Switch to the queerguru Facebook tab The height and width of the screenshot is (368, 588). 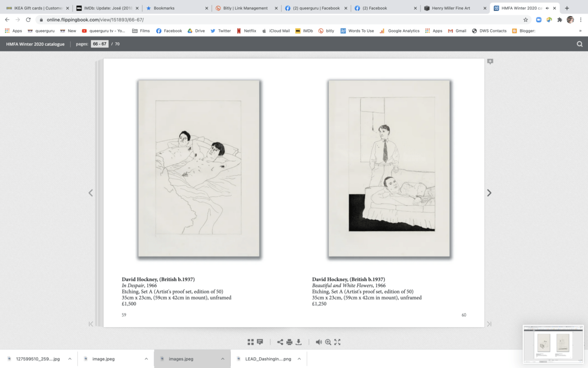click(x=316, y=8)
